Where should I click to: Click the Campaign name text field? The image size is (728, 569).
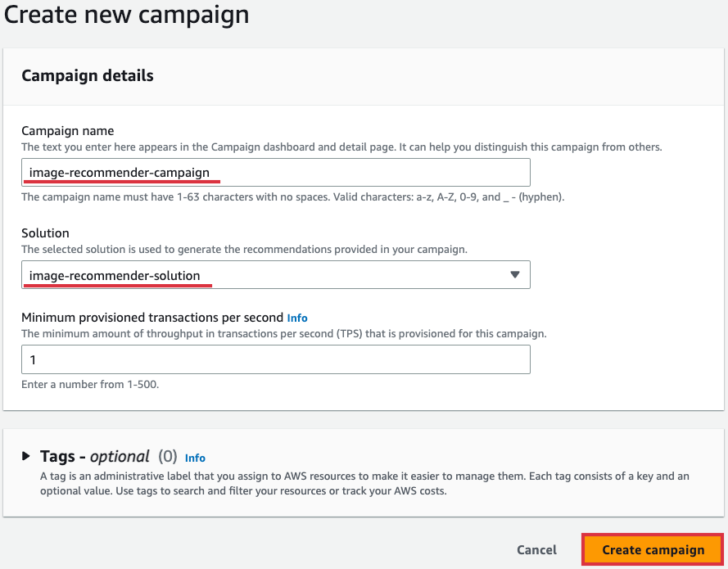(275, 173)
